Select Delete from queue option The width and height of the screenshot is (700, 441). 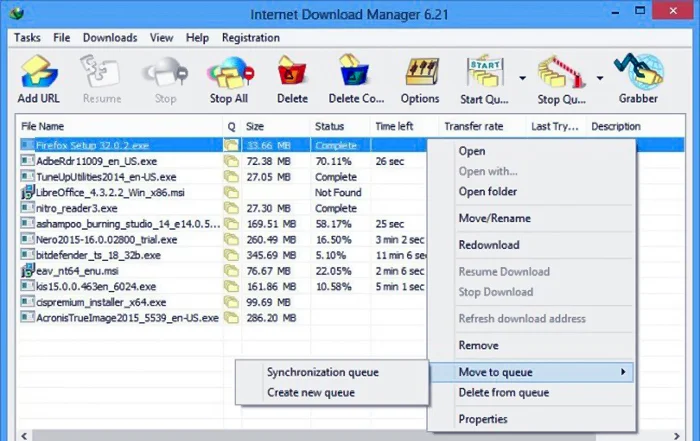pos(504,393)
